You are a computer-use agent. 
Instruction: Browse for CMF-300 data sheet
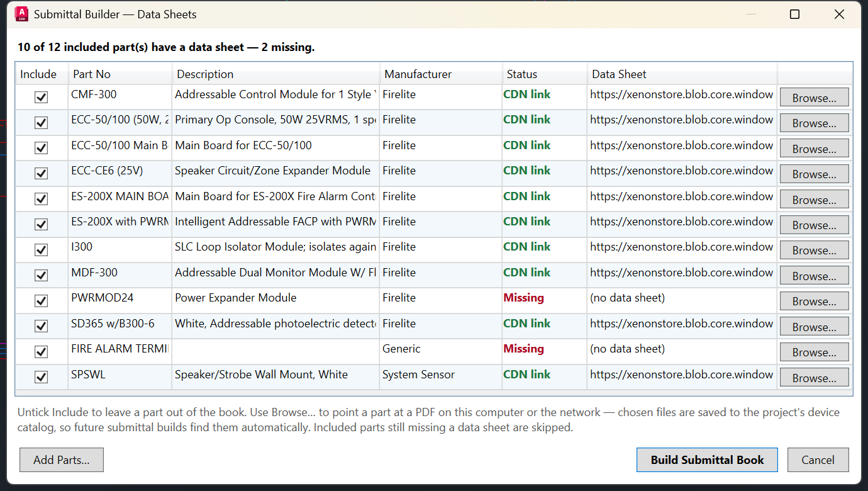point(814,98)
